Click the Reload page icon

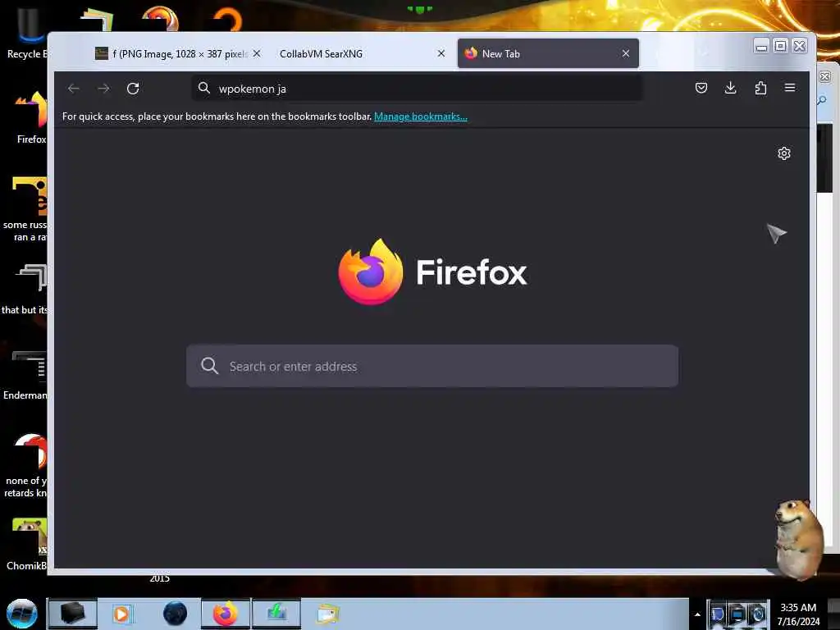133,89
